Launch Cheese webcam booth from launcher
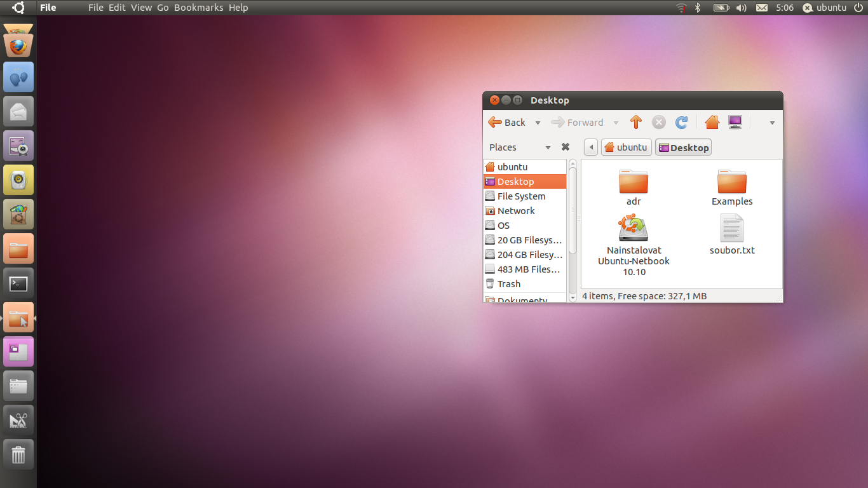Viewport: 868px width, 488px height. click(x=18, y=146)
